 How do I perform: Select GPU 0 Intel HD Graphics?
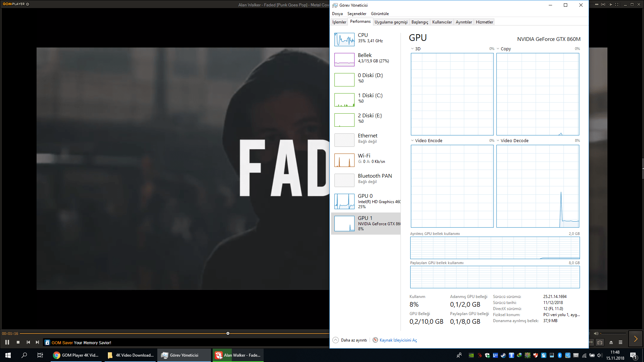pyautogui.click(x=366, y=201)
